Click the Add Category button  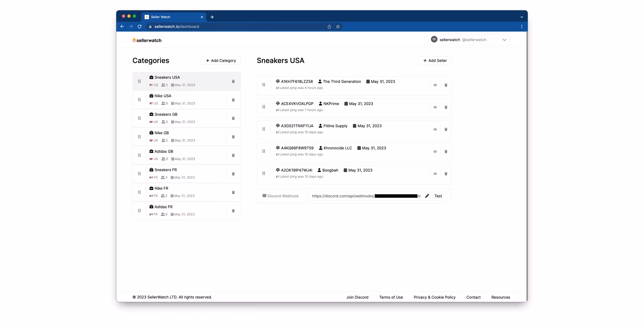[x=221, y=61]
